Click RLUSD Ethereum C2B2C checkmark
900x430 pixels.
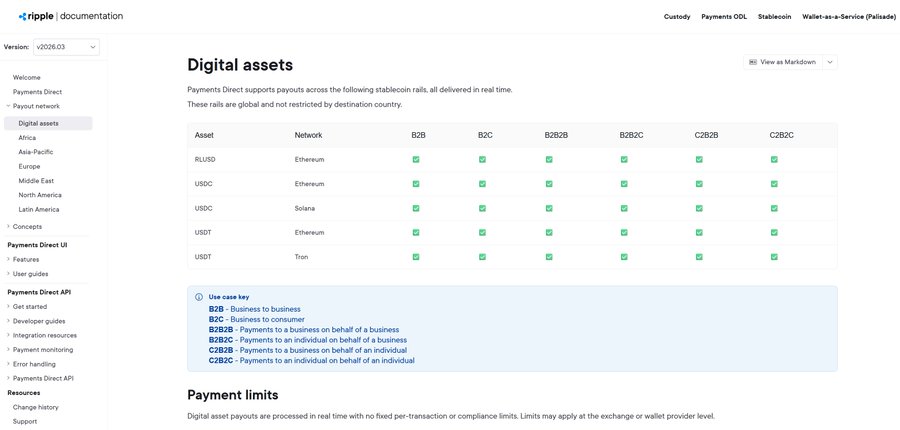(774, 160)
